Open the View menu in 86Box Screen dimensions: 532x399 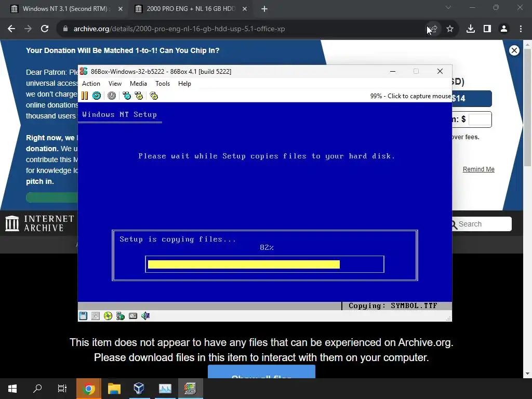pos(115,84)
